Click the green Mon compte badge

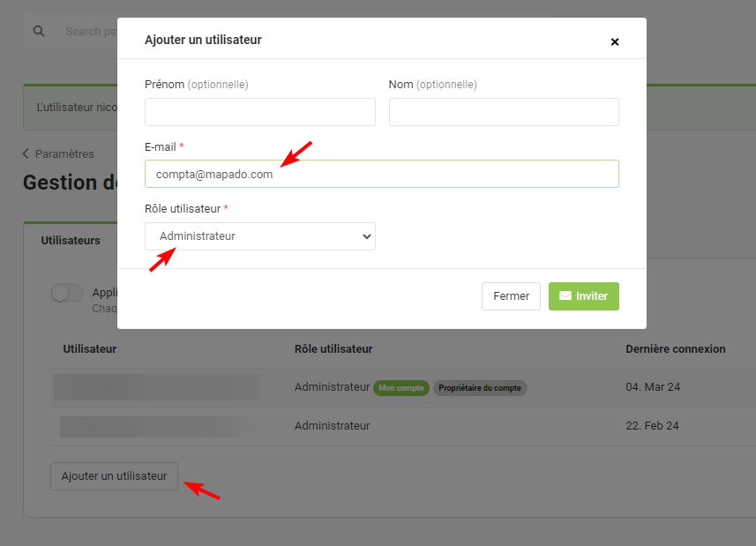coord(400,388)
